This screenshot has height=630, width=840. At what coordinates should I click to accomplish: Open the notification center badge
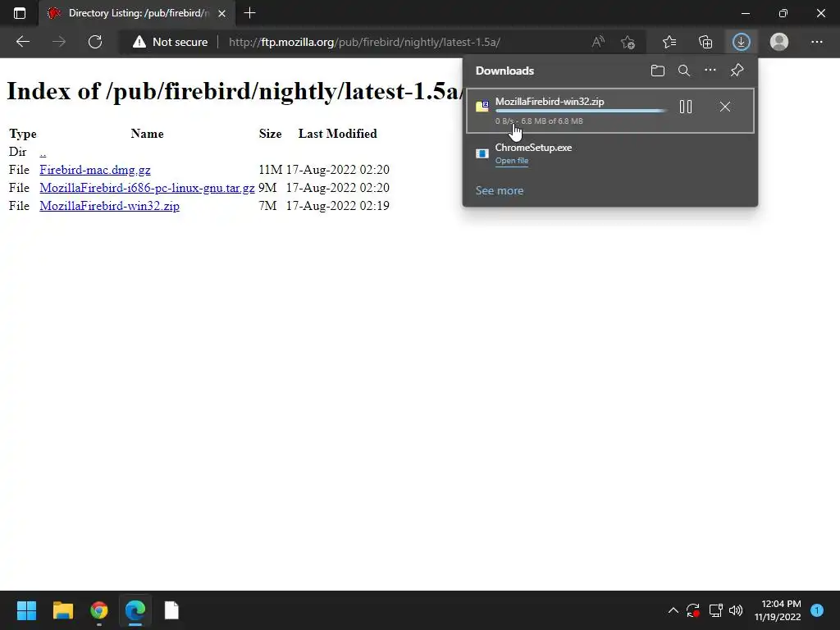[x=817, y=609]
